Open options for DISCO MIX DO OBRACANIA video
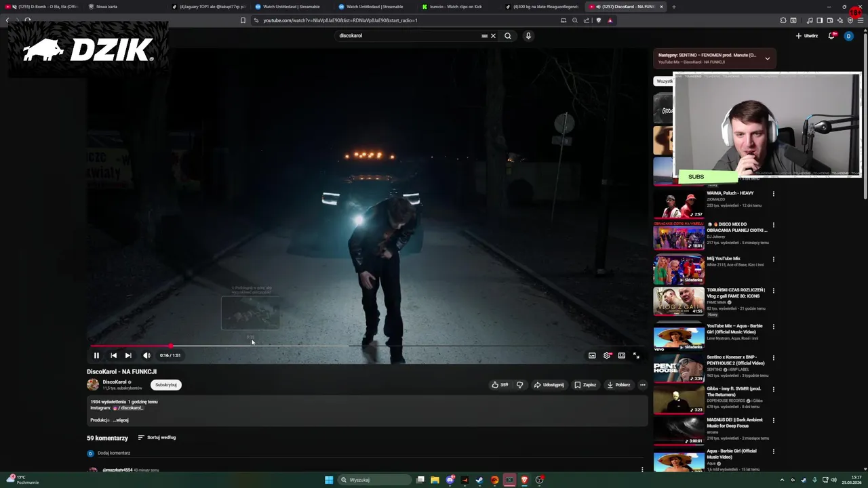 [773, 225]
